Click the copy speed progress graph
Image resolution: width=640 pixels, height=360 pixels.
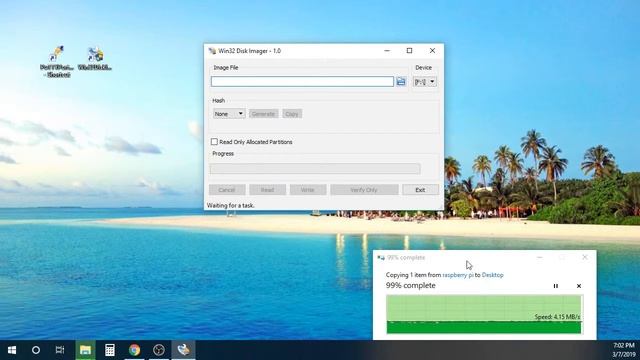tap(484, 314)
